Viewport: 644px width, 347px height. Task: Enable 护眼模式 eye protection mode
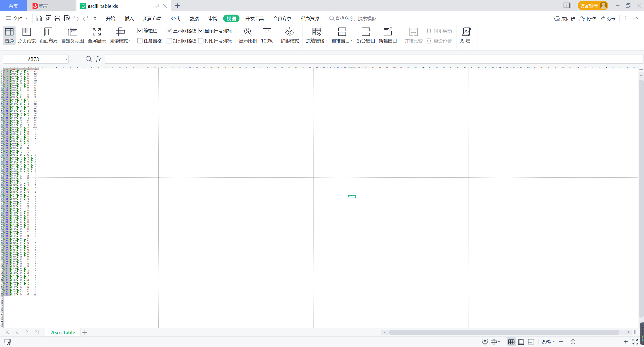(x=290, y=32)
